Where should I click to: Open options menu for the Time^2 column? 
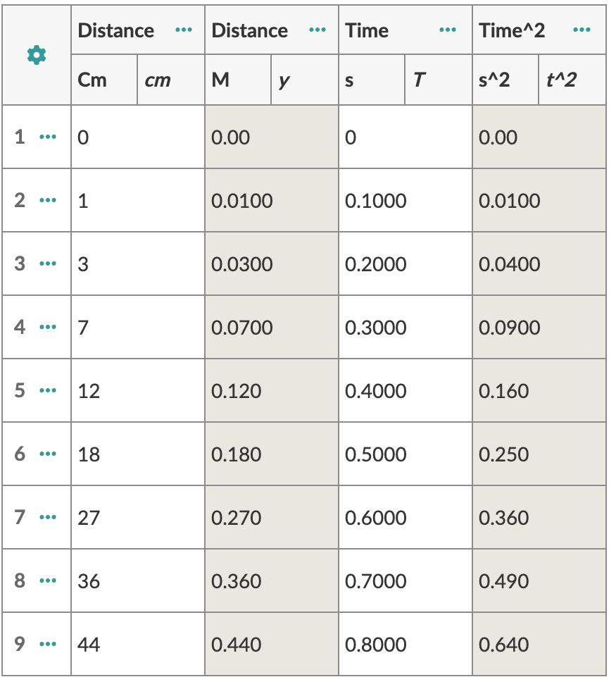(582, 30)
